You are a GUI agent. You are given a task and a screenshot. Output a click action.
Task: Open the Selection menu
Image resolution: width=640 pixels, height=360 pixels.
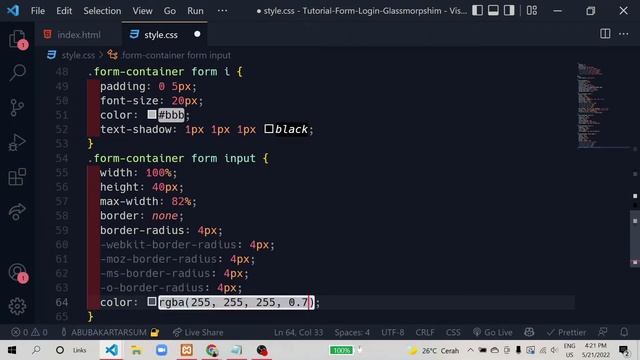click(x=102, y=11)
